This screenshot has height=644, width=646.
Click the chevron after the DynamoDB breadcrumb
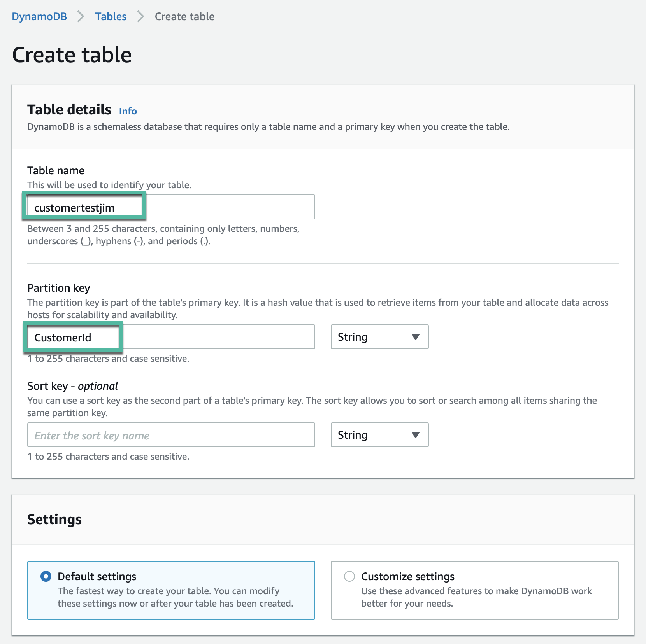coord(81,17)
